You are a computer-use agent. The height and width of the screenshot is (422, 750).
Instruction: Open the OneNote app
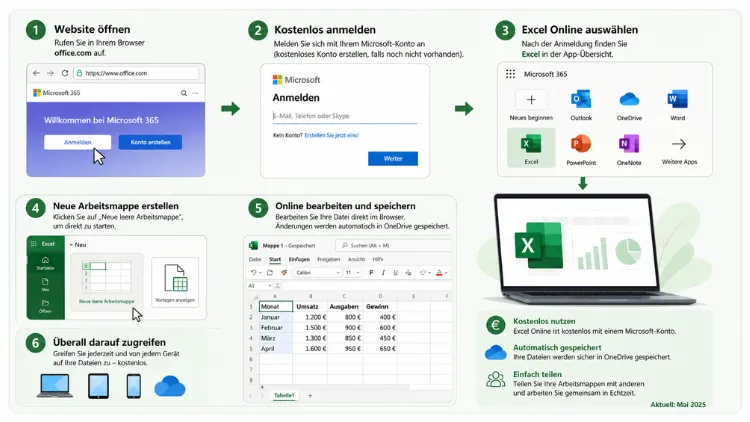629,144
